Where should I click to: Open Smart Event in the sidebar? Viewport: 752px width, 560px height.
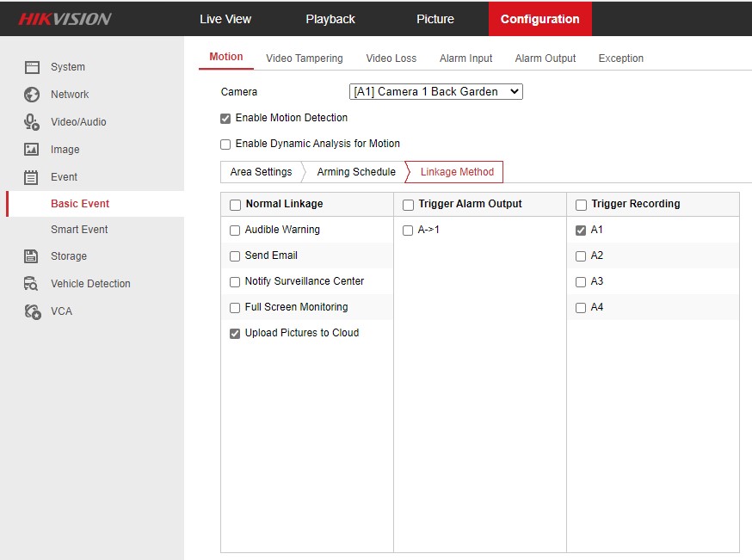pyautogui.click(x=79, y=230)
